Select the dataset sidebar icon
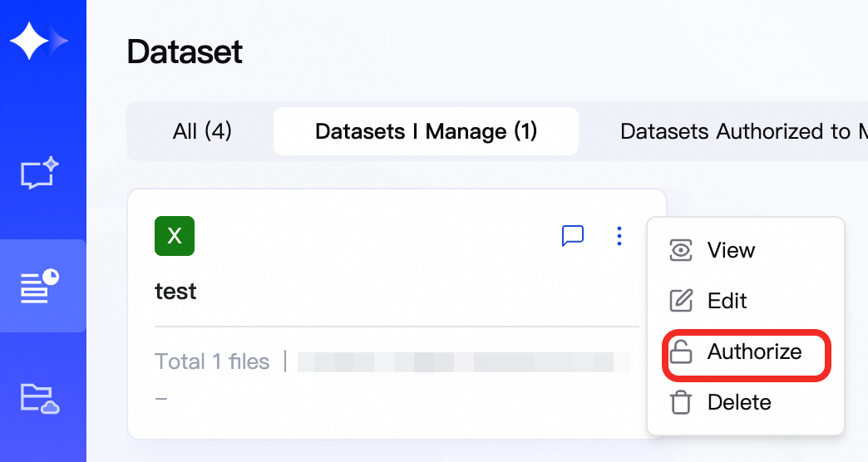868x462 pixels. (39, 286)
